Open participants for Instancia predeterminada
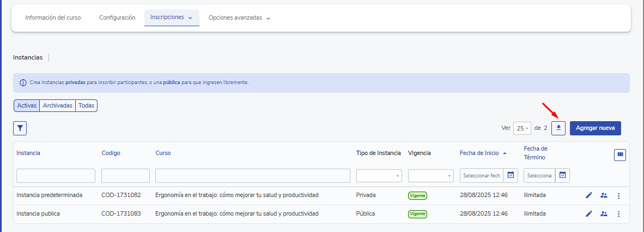The image size is (644, 232). click(604, 195)
